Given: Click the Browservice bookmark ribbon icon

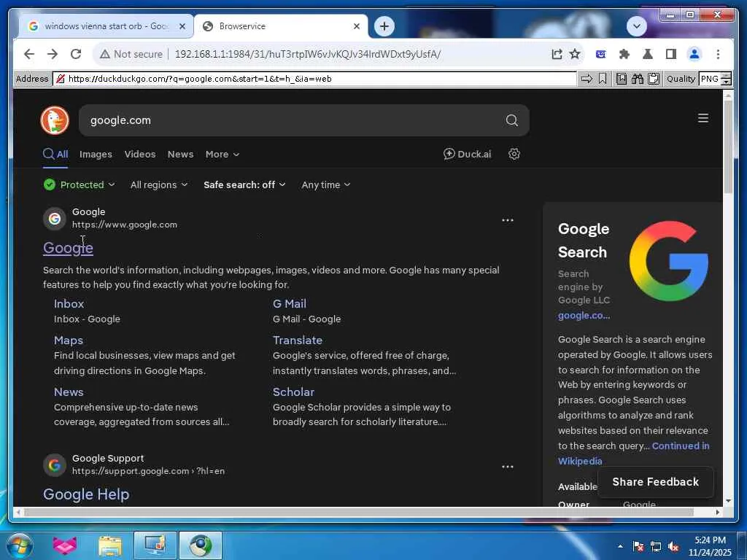Looking at the screenshot, I should [603, 79].
